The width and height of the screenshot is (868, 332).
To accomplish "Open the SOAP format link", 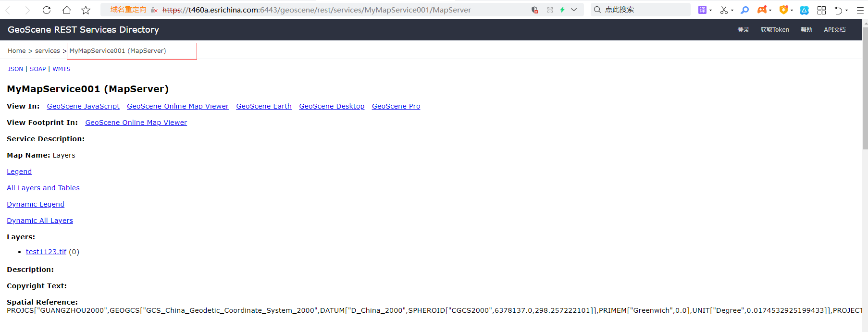I will click(38, 69).
